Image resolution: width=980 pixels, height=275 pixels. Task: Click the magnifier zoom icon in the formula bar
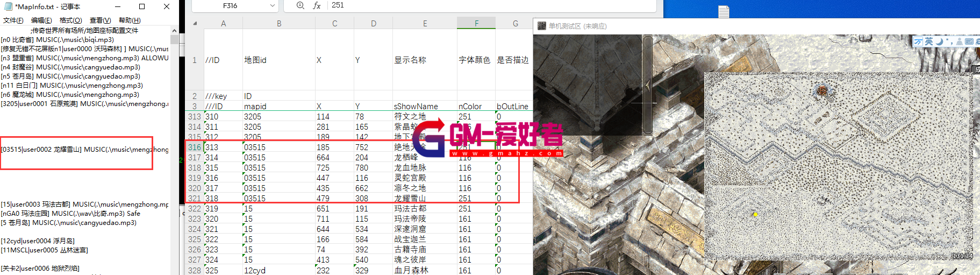[x=301, y=5]
